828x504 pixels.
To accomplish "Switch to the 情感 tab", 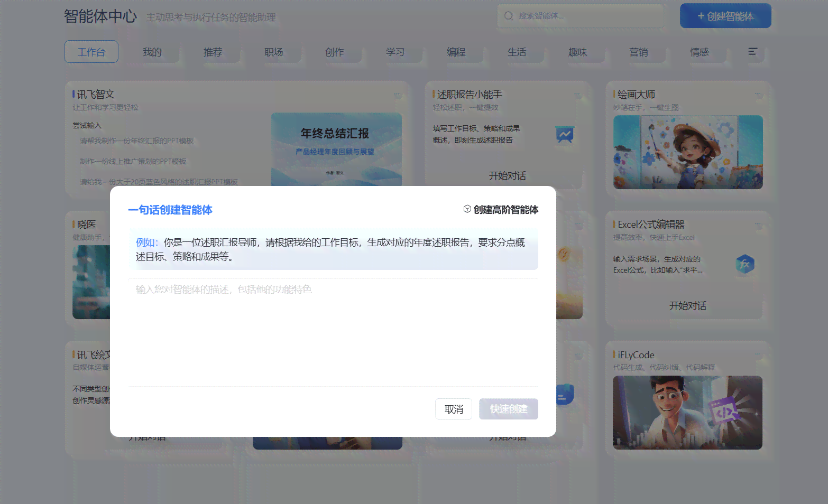I will (x=699, y=52).
